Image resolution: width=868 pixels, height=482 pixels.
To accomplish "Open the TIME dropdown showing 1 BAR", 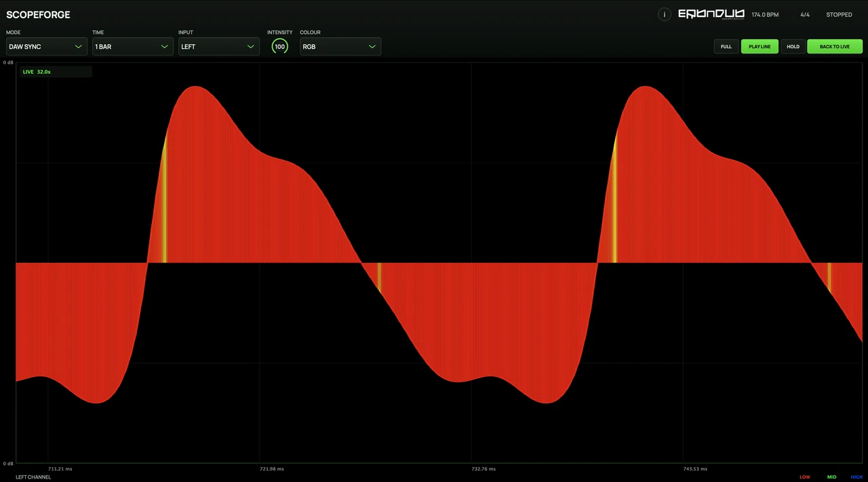I will pos(132,47).
